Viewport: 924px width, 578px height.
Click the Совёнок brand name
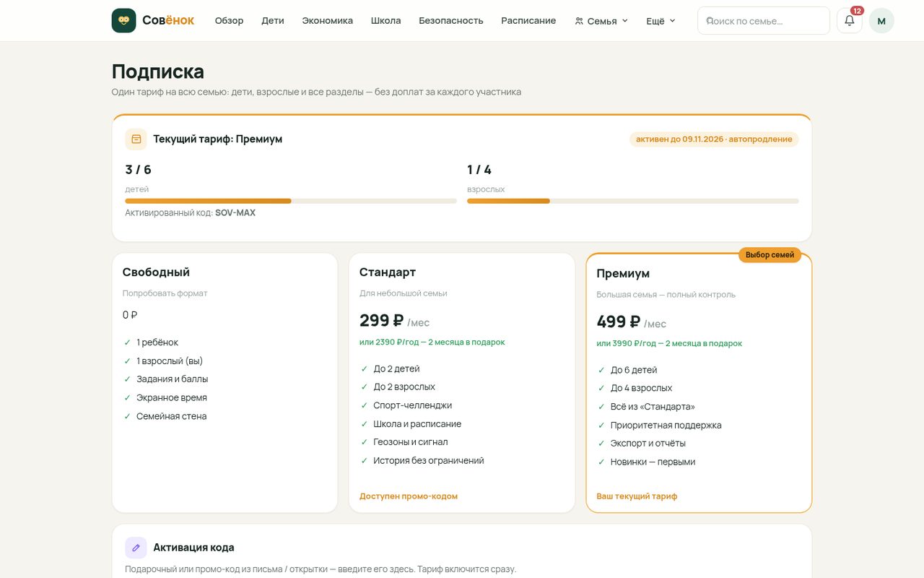pos(168,20)
